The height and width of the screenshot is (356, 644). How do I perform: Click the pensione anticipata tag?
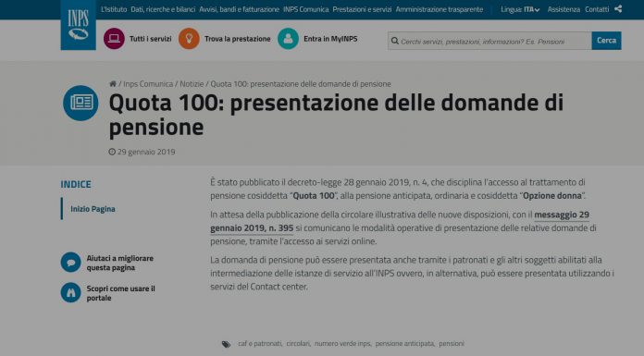[x=405, y=343]
